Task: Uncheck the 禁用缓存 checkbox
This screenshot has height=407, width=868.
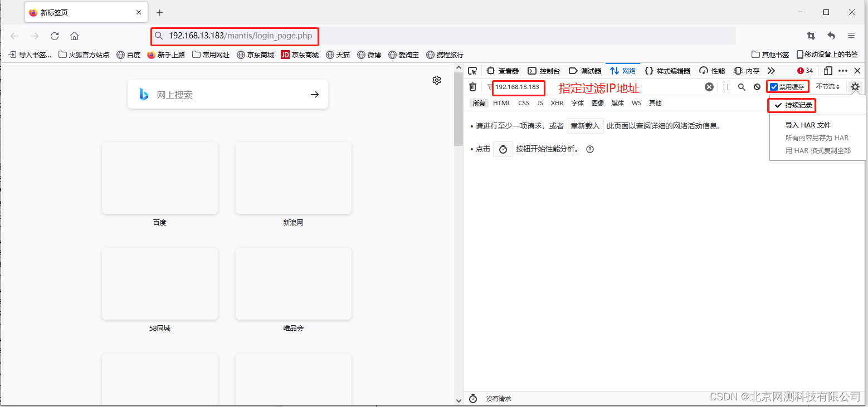Action: 774,87
